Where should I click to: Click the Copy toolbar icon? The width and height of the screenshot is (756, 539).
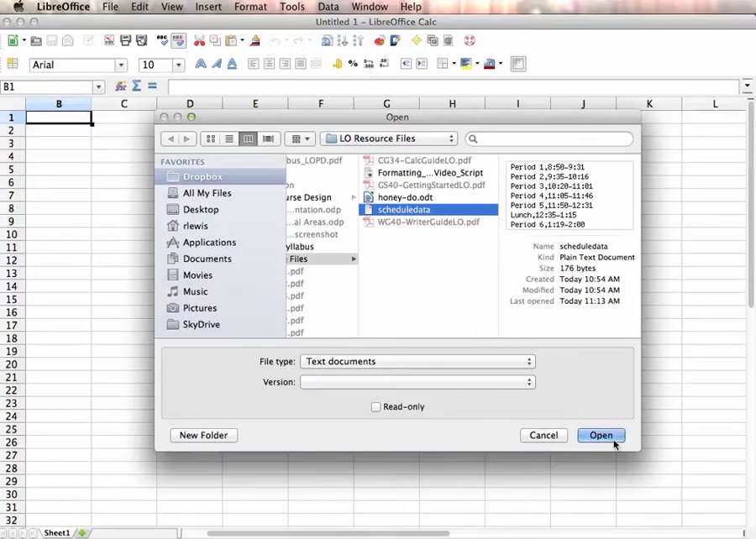pos(215,41)
